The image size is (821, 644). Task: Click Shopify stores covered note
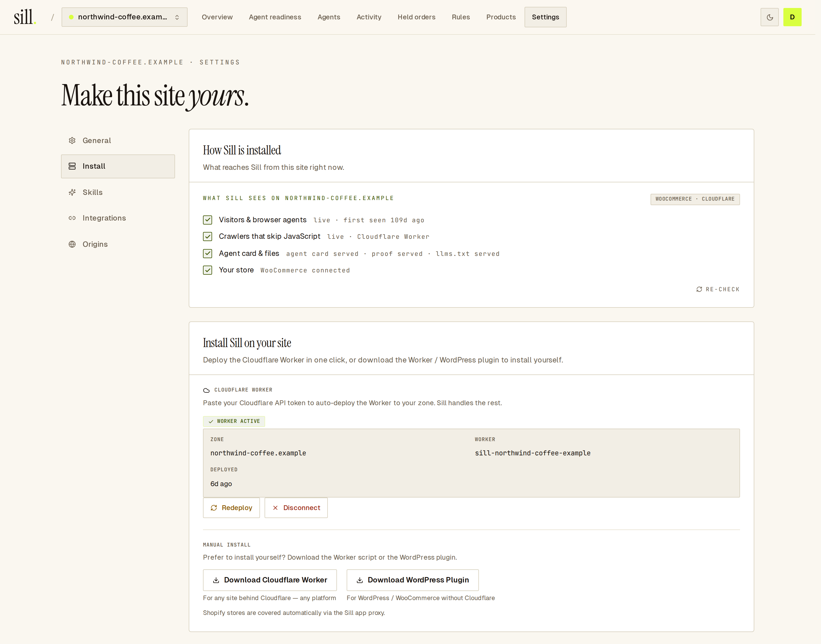coord(294,613)
